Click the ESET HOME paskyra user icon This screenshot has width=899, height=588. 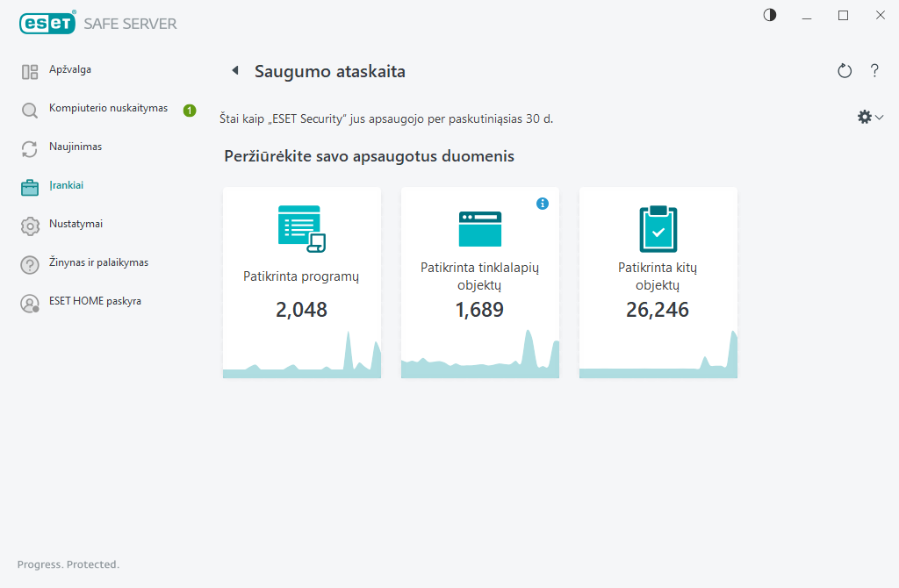point(30,303)
